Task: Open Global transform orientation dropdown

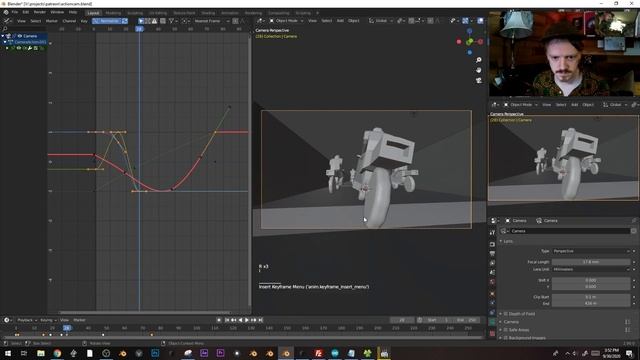Action: 381,20
